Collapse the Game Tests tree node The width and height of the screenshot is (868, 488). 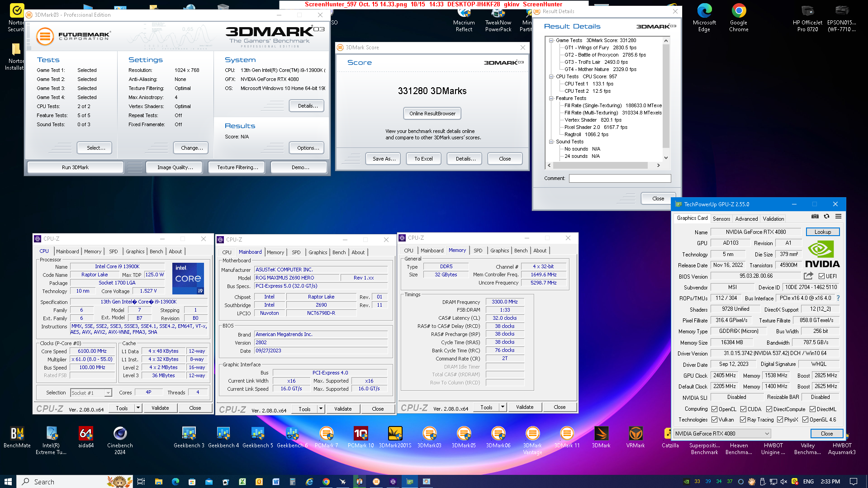pos(551,40)
